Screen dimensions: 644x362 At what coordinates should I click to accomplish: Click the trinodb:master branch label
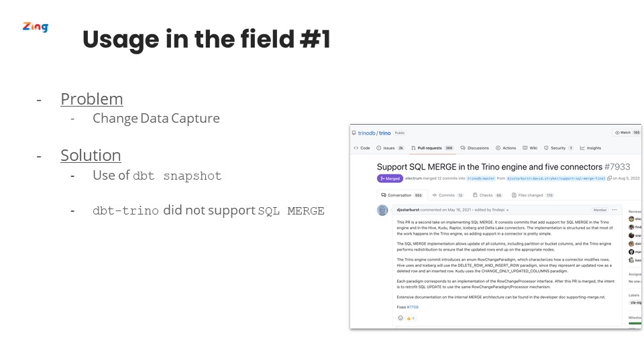coord(481,178)
